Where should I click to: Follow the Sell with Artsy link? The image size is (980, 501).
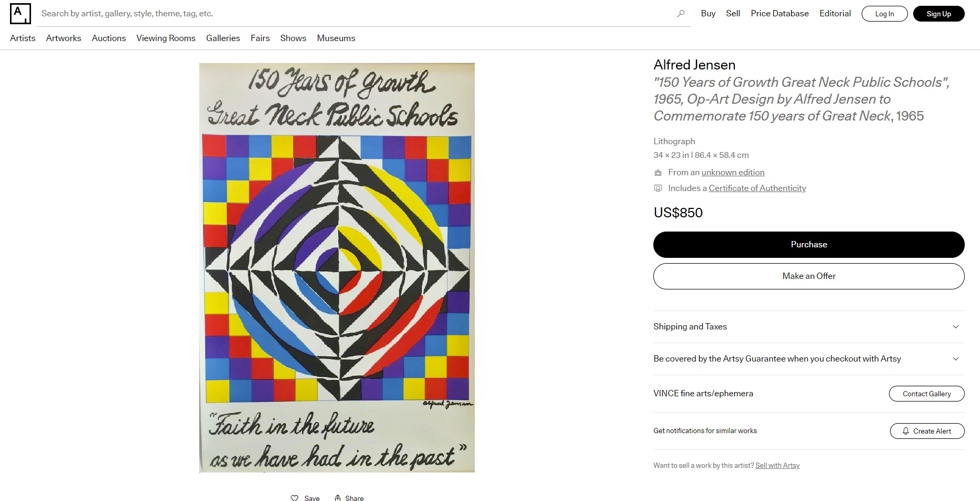(x=777, y=466)
